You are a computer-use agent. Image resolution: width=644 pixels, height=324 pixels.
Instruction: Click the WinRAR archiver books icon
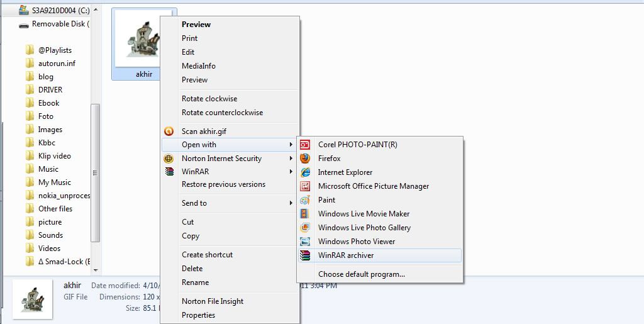[305, 255]
